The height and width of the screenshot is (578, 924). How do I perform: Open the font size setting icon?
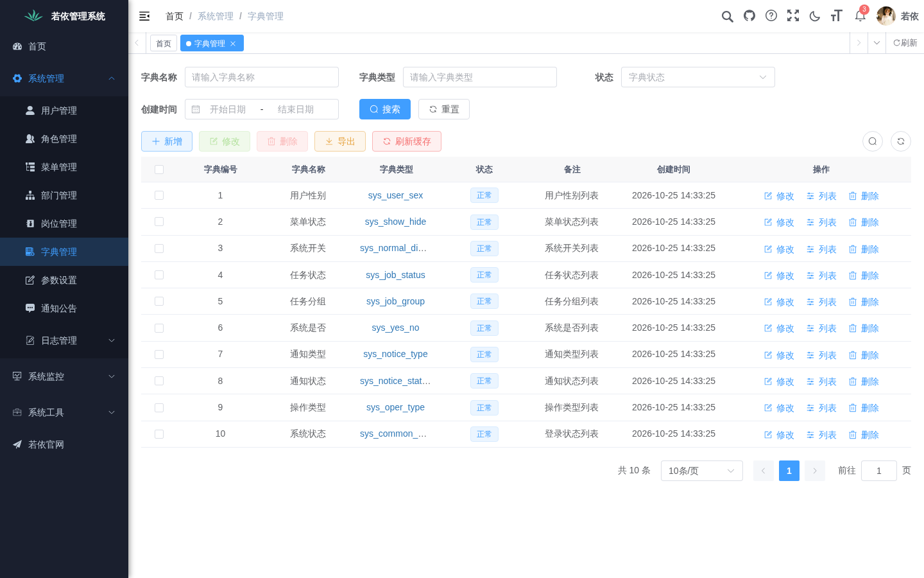(x=836, y=16)
